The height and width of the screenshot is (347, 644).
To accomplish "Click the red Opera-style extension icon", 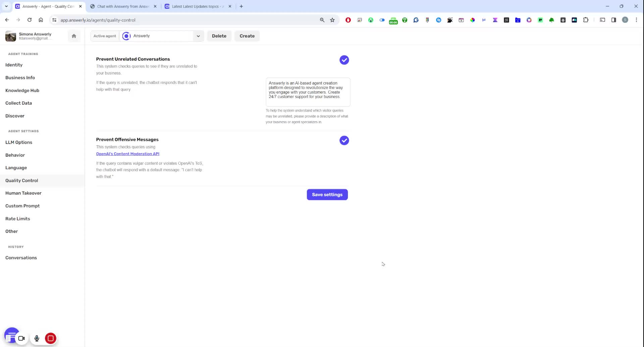I will click(x=348, y=20).
